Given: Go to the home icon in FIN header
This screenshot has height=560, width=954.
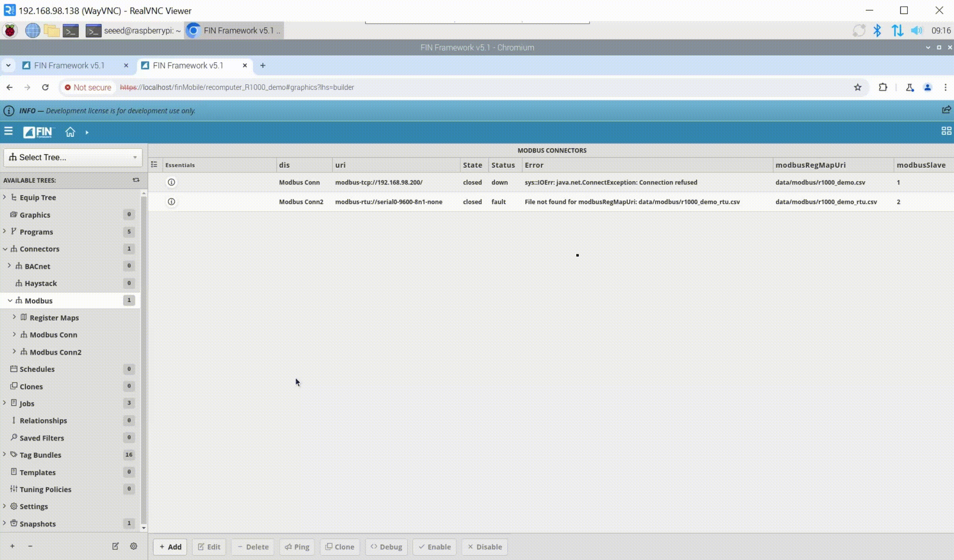Looking at the screenshot, I should (70, 132).
